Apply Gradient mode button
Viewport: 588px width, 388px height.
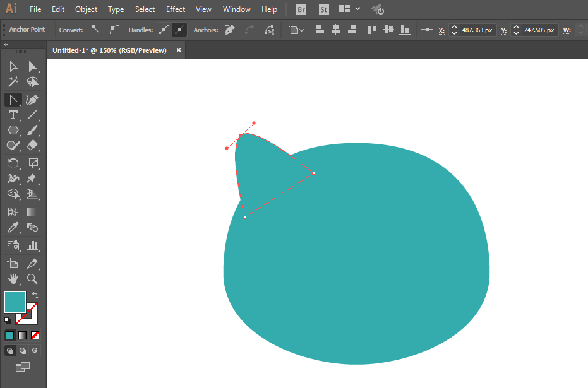point(23,335)
